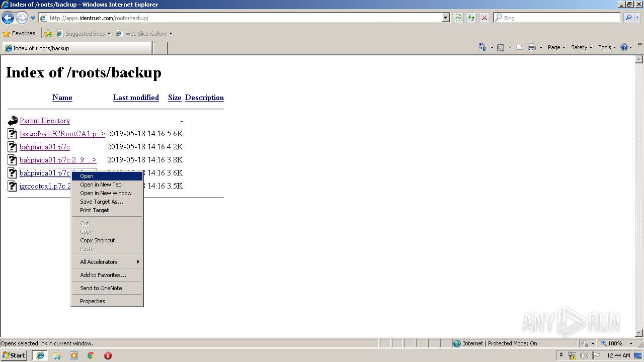Open the Favorites star button
Screen dimensions: 644x362
point(19,34)
